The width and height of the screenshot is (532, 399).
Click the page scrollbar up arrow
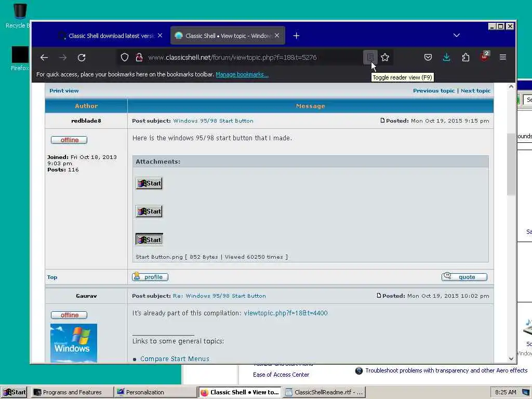point(511,87)
